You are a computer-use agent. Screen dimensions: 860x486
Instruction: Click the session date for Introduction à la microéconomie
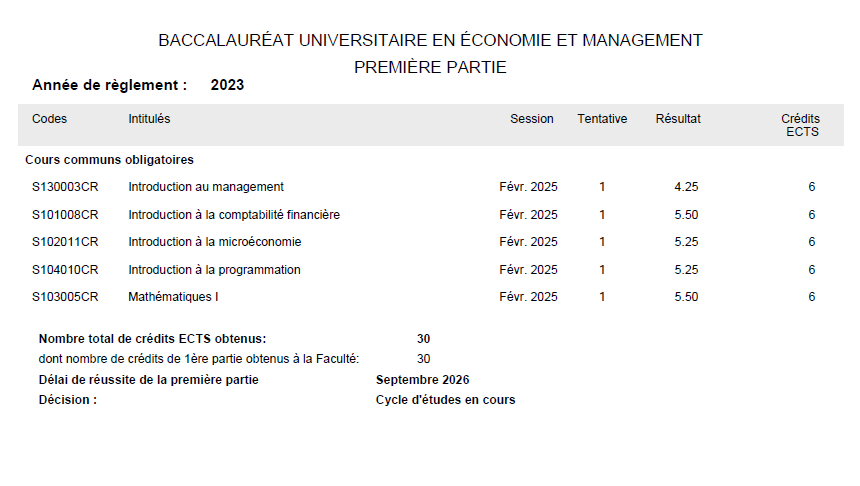(528, 241)
